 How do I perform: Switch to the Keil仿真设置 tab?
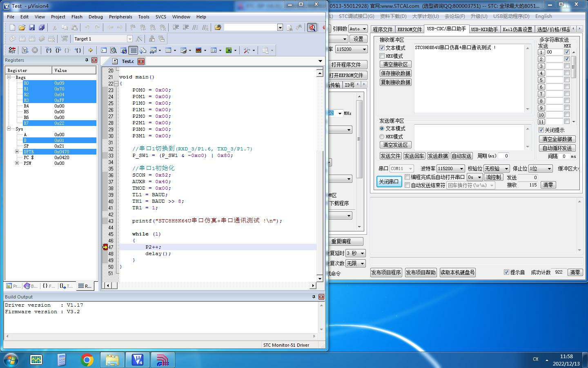(x=517, y=29)
